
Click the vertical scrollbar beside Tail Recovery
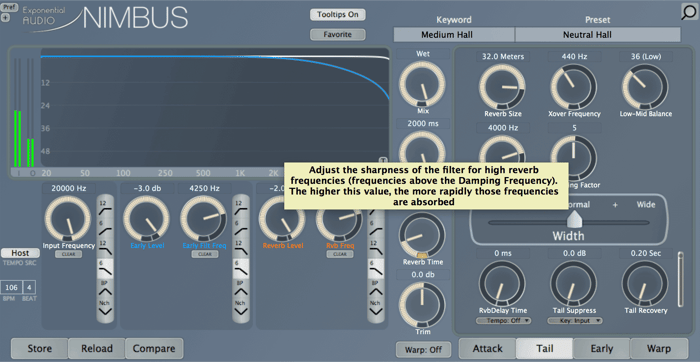pos(680,279)
